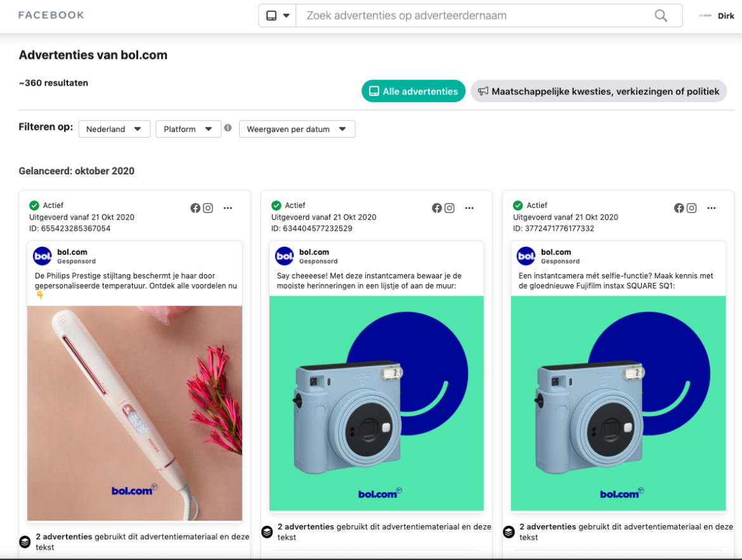Open the ad category dropdown in search bar
Image resolution: width=742 pixels, height=560 pixels.
277,16
